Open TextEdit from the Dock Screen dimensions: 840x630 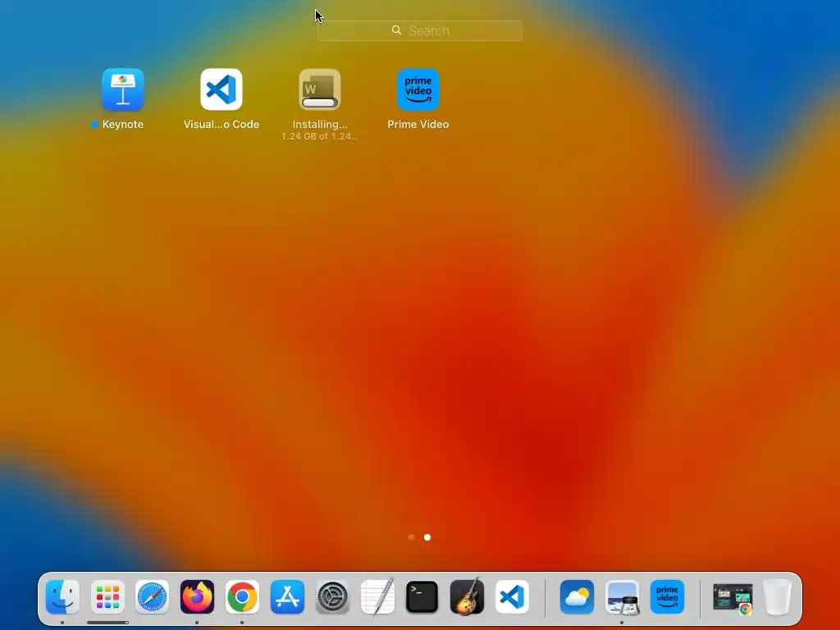[377, 597]
